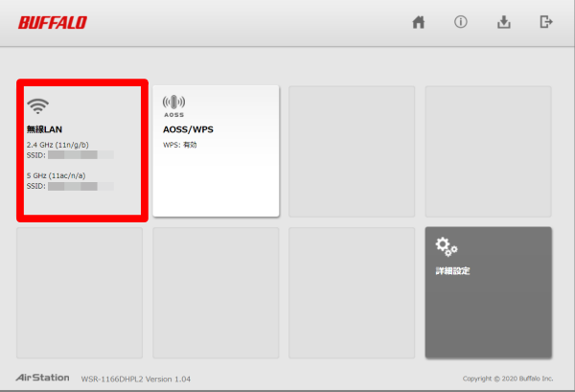This screenshot has height=392, width=575.
Task: Click the 詳細設定 label text
Action: click(453, 271)
